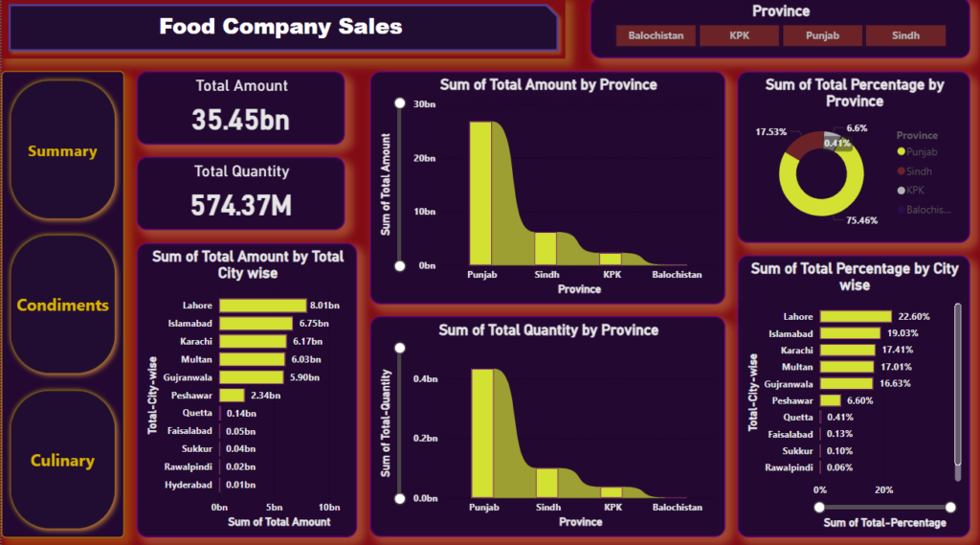Select the Balochistan province slicer button
980x545 pixels.
click(x=656, y=35)
